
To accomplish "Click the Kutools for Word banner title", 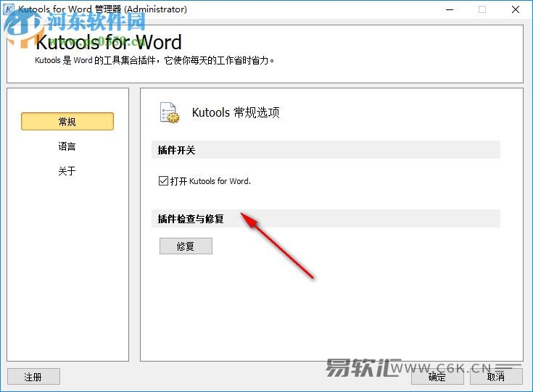I will (109, 43).
